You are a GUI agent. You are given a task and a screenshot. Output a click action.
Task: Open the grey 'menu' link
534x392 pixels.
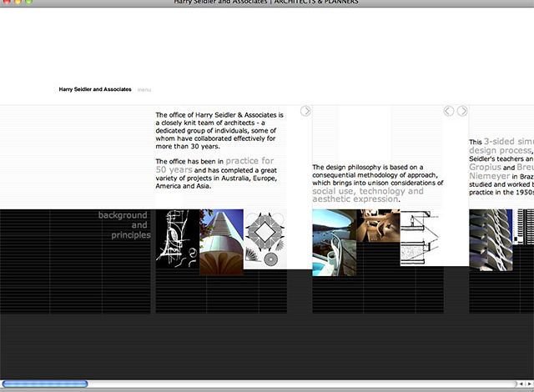point(144,89)
